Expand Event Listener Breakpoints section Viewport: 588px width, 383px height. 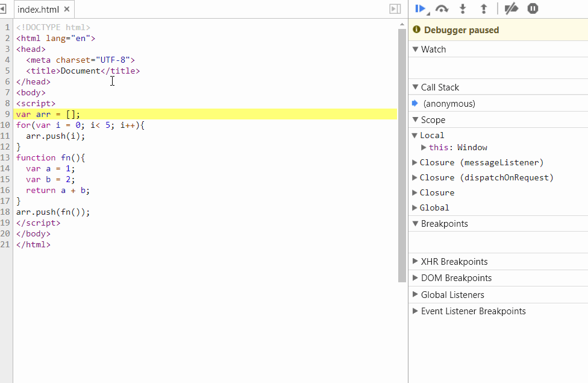(415, 311)
